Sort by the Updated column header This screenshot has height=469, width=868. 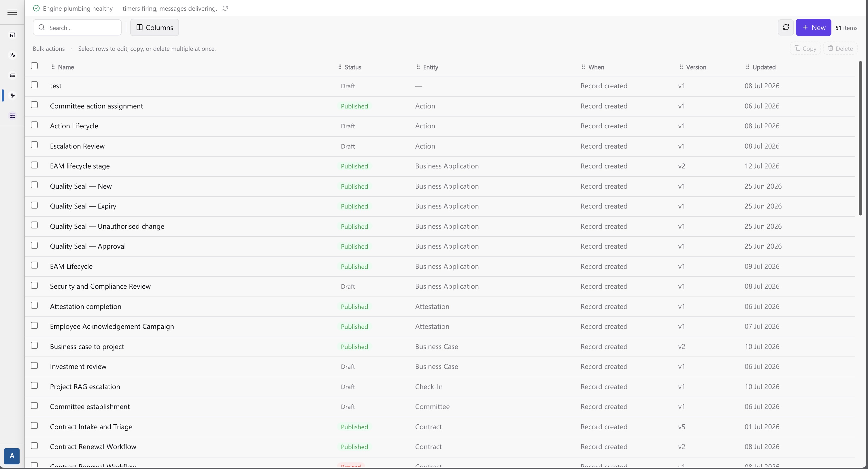click(764, 67)
